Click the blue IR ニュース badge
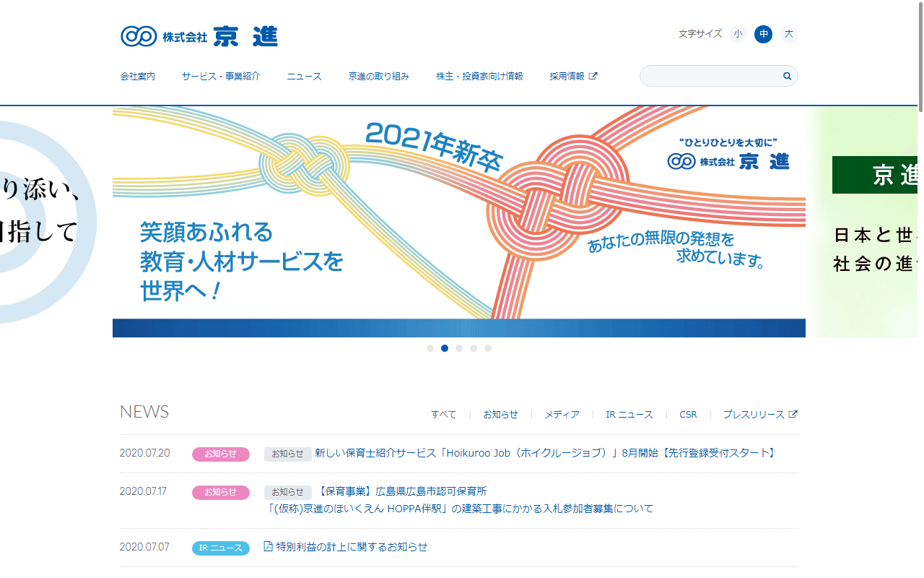924x578 pixels. click(x=221, y=548)
